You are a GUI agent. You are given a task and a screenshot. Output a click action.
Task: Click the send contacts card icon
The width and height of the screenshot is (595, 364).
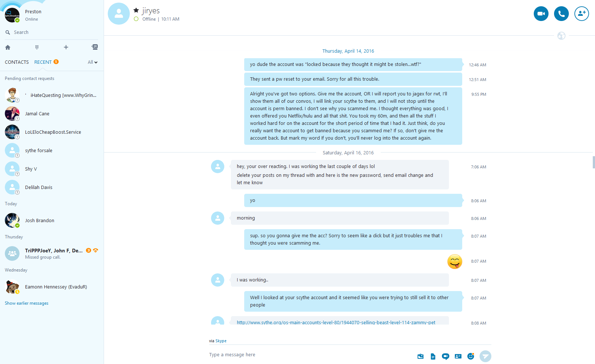pyautogui.click(x=458, y=356)
